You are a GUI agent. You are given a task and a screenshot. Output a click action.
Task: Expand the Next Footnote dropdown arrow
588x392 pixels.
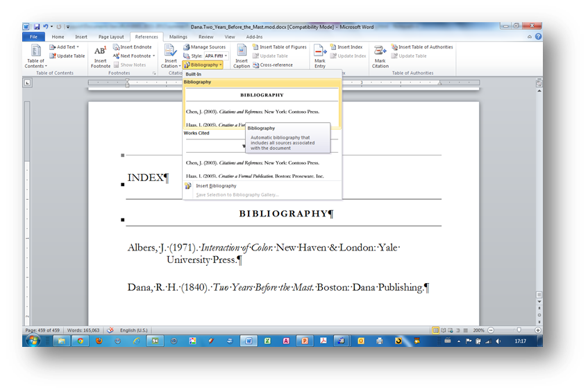[x=153, y=56]
